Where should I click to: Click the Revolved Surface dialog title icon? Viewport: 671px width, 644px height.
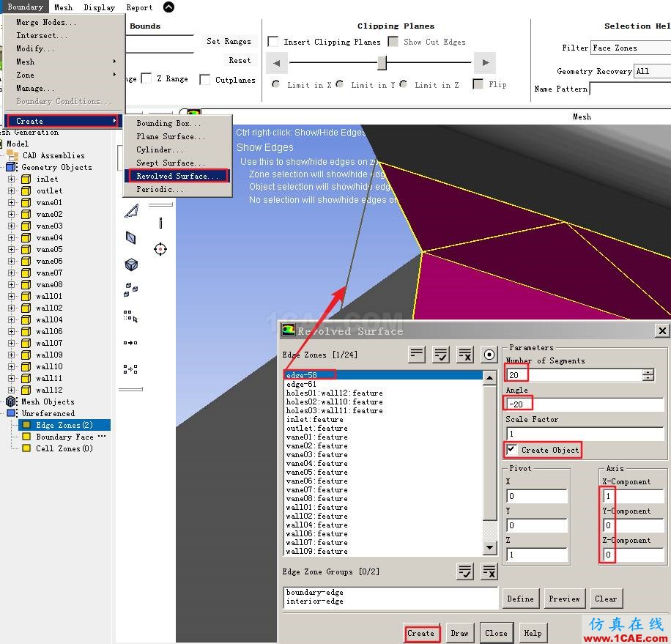288,330
